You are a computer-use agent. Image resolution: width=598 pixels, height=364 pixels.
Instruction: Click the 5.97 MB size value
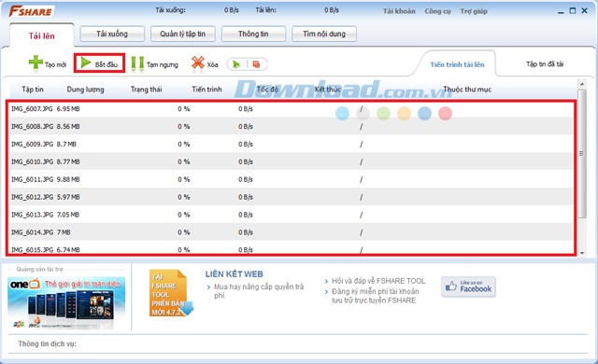coord(68,197)
